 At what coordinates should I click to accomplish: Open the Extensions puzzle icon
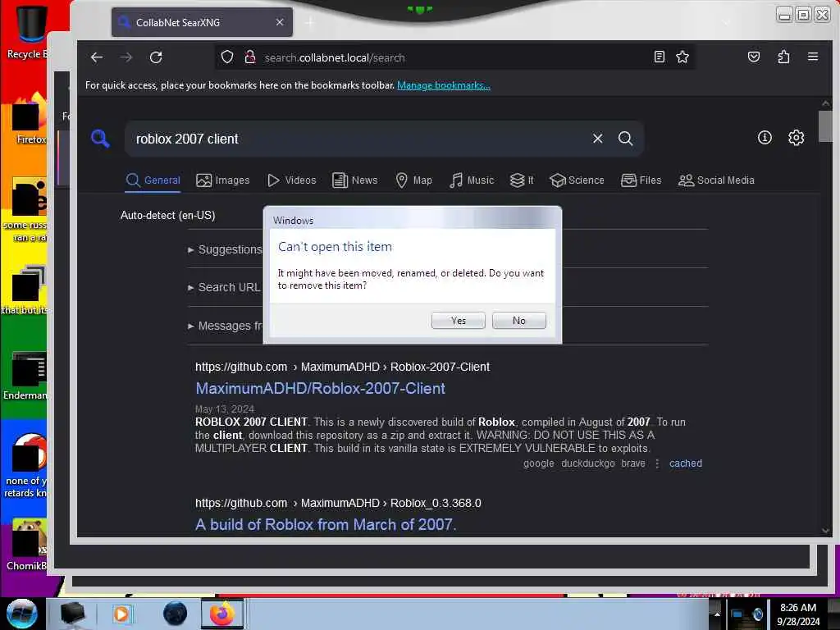[x=783, y=57]
